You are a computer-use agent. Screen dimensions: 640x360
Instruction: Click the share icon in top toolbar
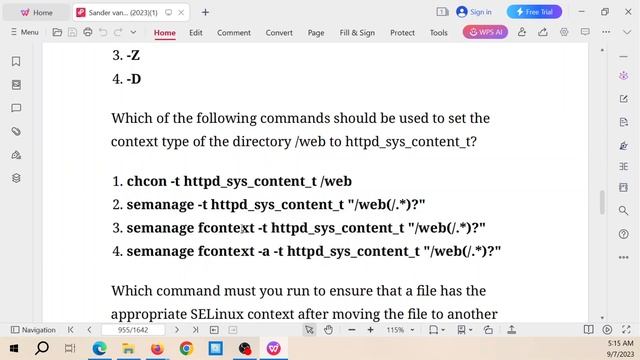click(542, 32)
